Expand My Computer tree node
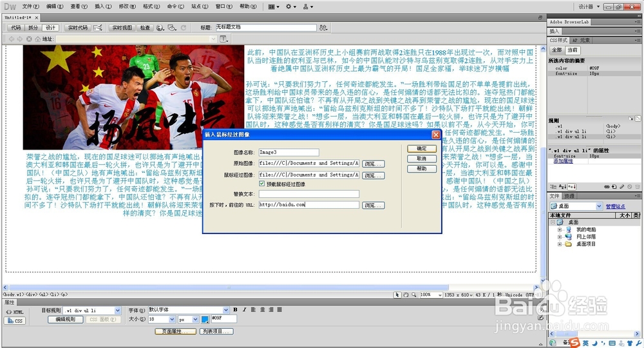 point(560,229)
